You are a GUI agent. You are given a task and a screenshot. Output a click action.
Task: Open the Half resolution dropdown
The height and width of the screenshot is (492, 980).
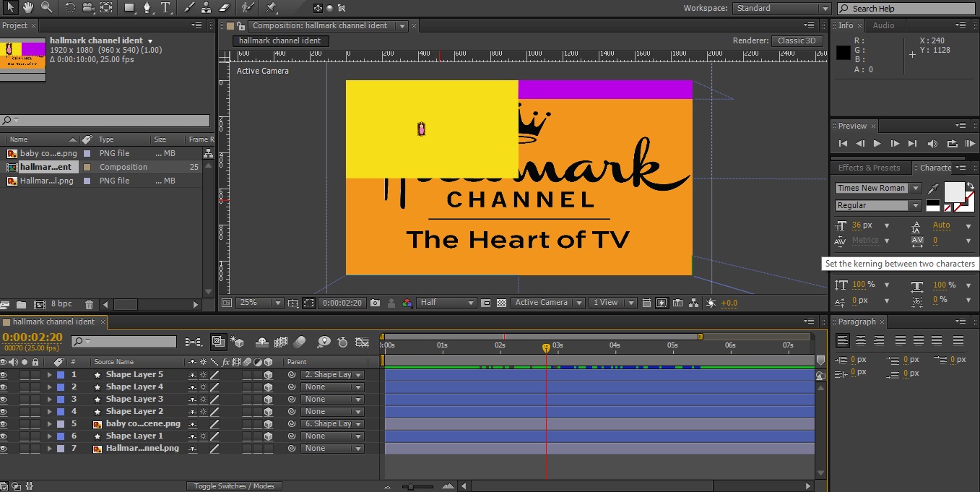point(447,303)
